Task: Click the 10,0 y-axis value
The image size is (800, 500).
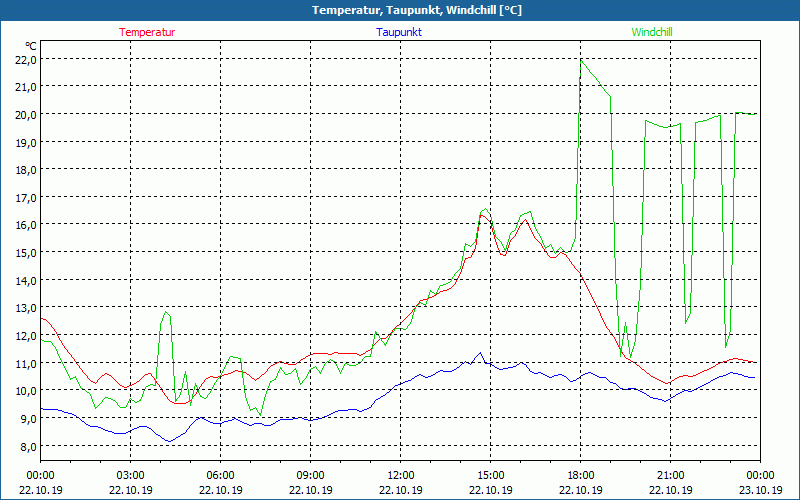Action: coord(27,391)
